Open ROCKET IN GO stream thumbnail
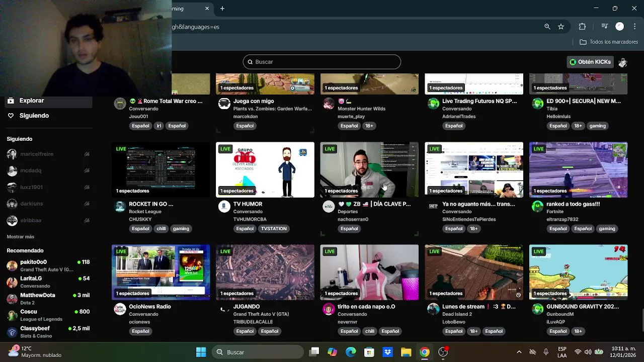Viewport: 644px width, 362px height. (x=160, y=169)
